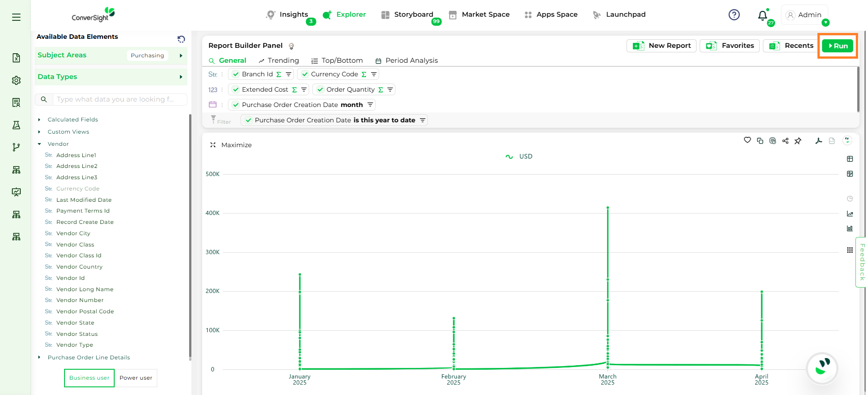Open the help question mark icon

coord(734,15)
